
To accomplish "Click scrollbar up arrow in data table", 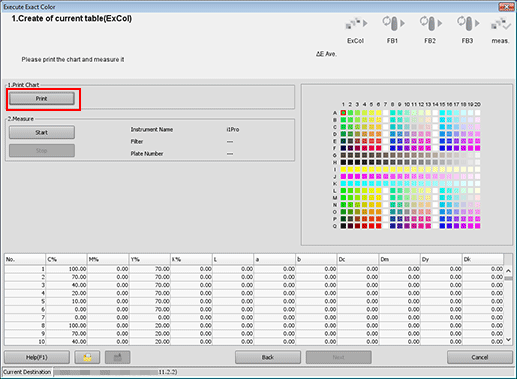I will coord(508,271).
